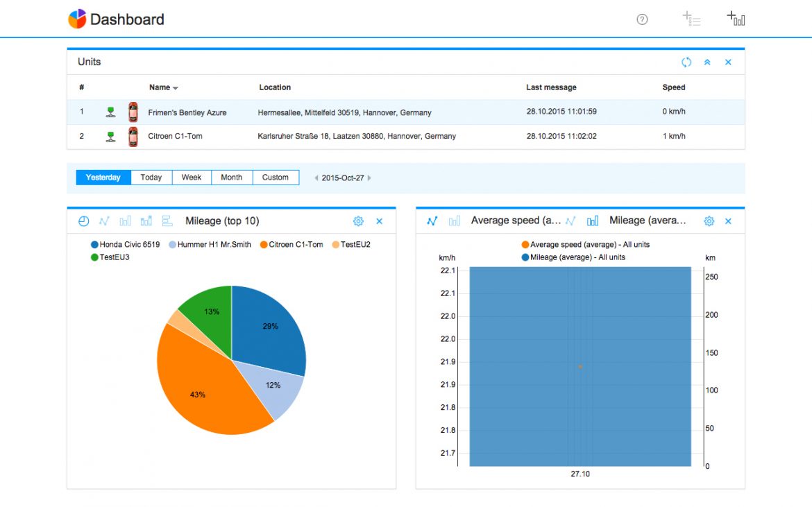Switch Mileage widget to line chart view

[103, 221]
